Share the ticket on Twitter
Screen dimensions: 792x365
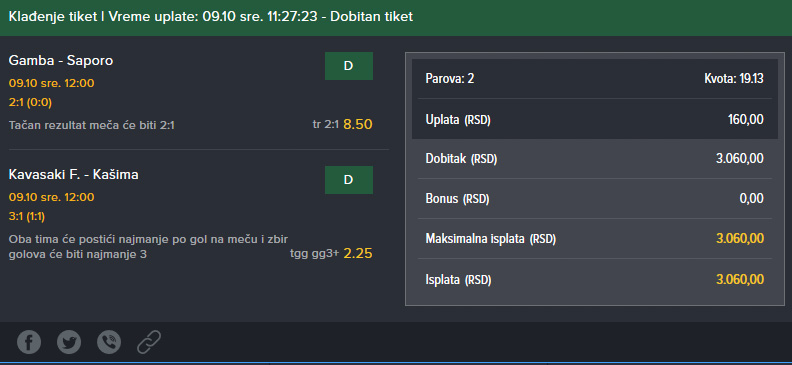tap(69, 342)
